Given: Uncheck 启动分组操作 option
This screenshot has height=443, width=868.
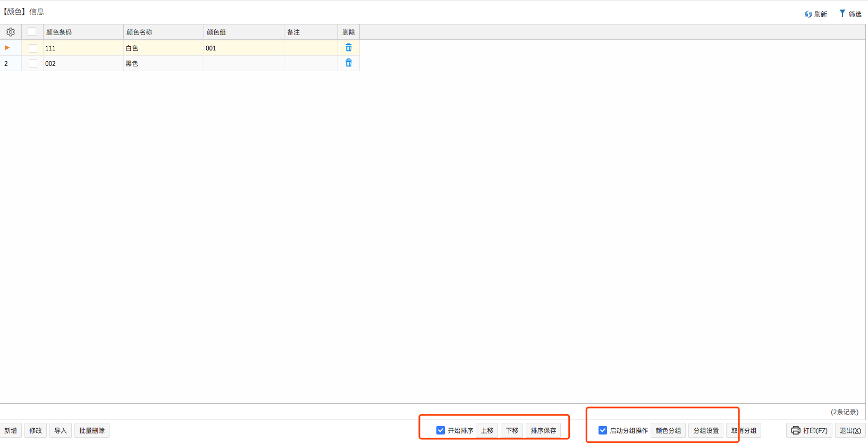Looking at the screenshot, I should 603,430.
